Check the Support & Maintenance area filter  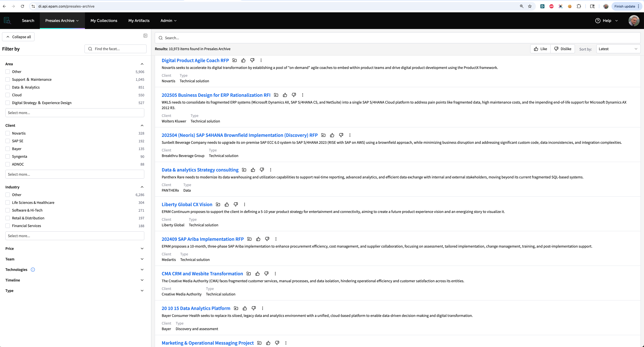coord(8,80)
